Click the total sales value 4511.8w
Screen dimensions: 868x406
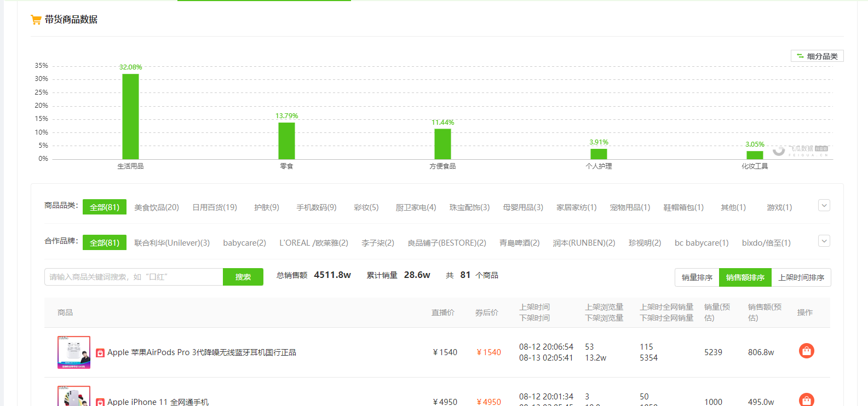click(x=332, y=275)
